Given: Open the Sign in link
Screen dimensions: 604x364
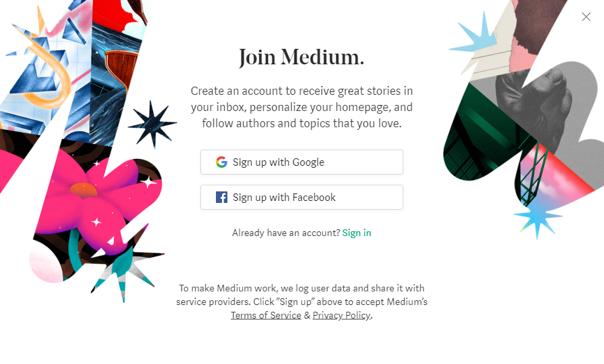Looking at the screenshot, I should (x=357, y=233).
